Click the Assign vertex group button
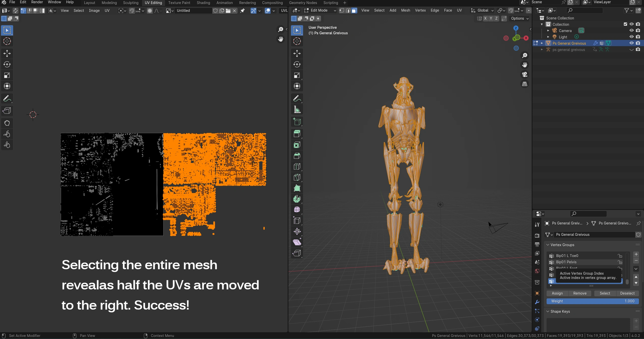The height and width of the screenshot is (339, 644). pos(557,293)
